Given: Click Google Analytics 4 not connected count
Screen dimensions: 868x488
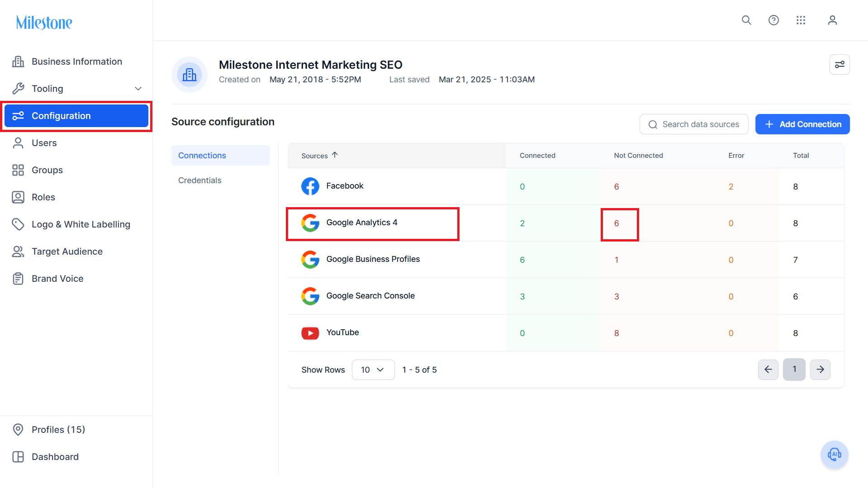Looking at the screenshot, I should tap(617, 223).
